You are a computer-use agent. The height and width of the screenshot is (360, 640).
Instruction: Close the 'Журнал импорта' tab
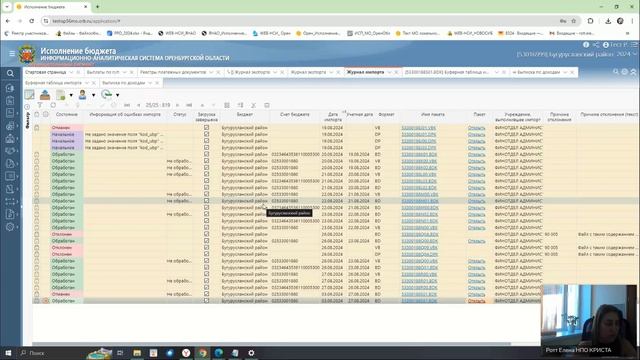(397, 72)
